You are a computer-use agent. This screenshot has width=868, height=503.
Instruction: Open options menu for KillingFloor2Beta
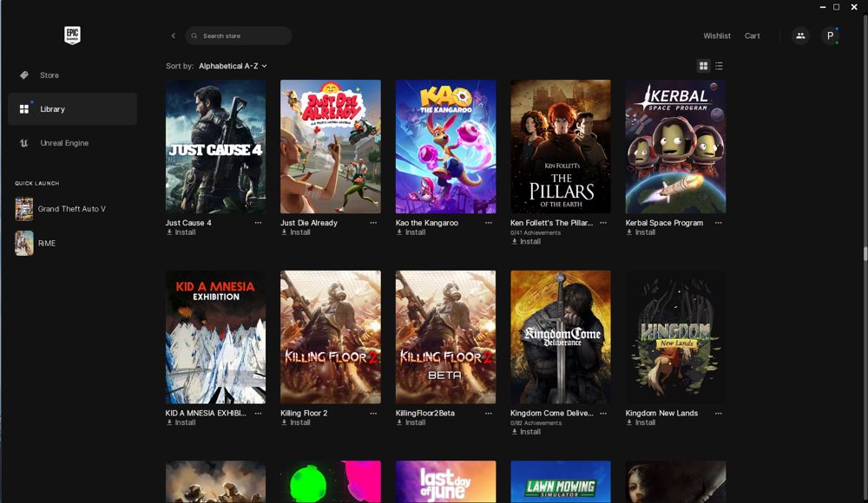488,414
